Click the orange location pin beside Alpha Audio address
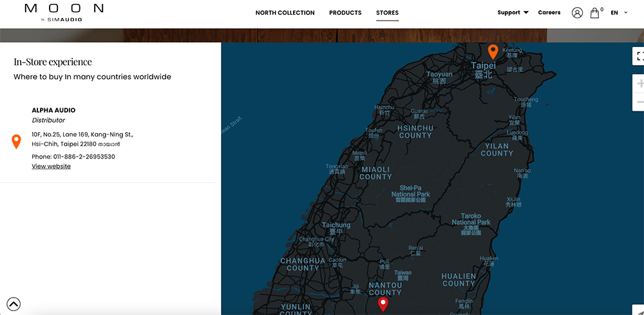This screenshot has width=644, height=315. pyautogui.click(x=16, y=142)
